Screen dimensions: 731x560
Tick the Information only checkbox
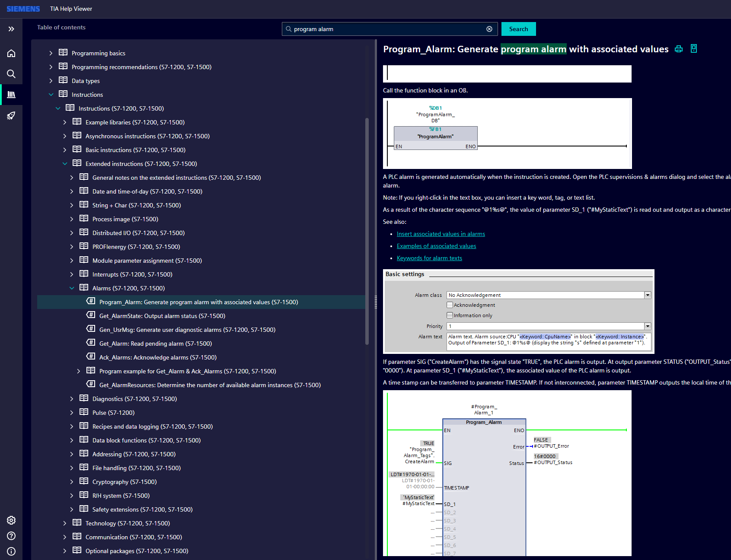(450, 315)
